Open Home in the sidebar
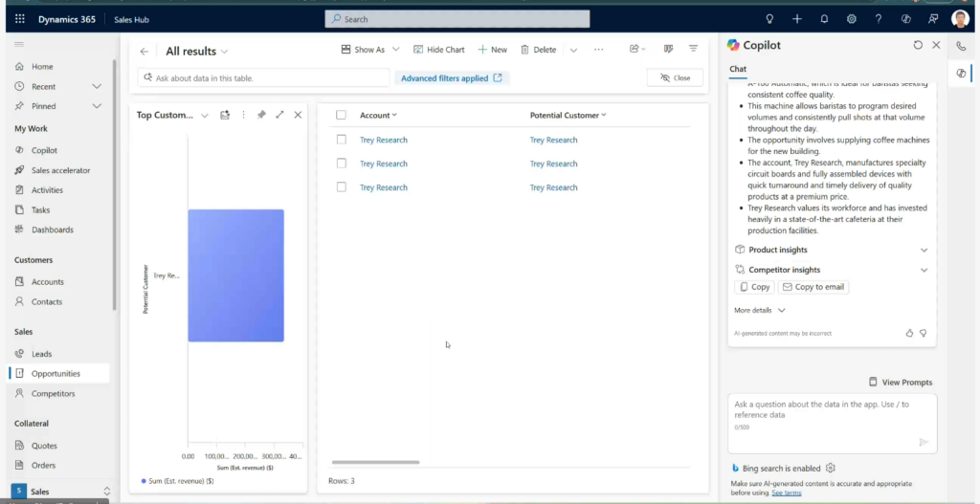This screenshot has width=980, height=504. click(x=42, y=67)
